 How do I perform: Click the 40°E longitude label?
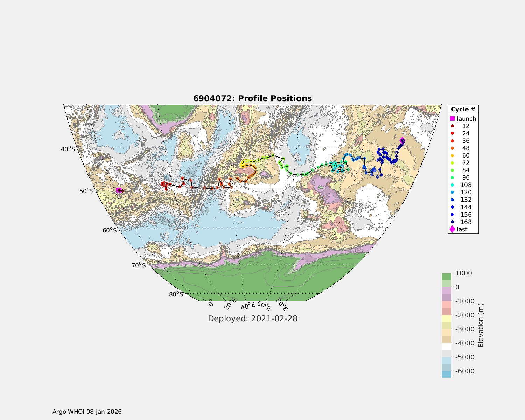248,306
